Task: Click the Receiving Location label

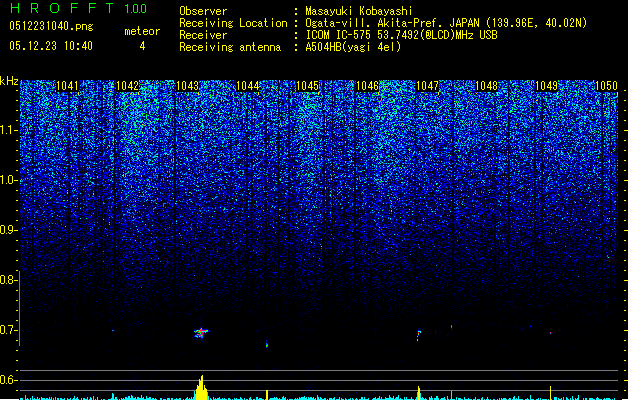Action: click(233, 23)
